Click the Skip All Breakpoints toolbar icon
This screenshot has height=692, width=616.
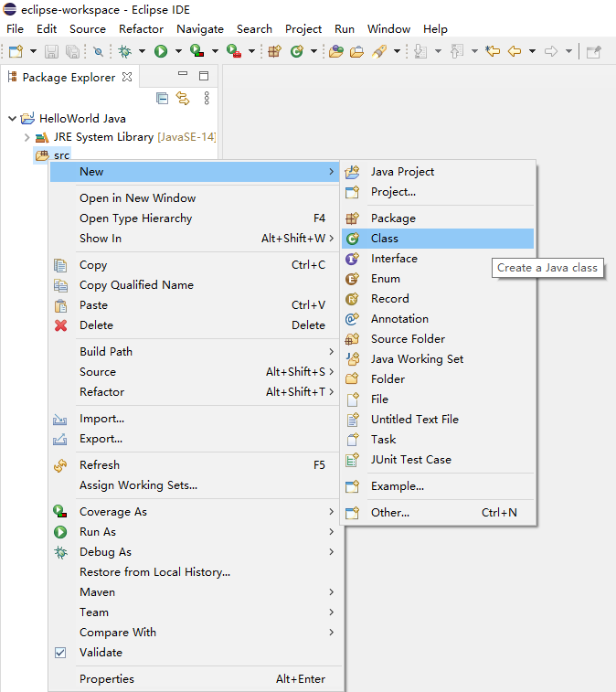pos(99,51)
